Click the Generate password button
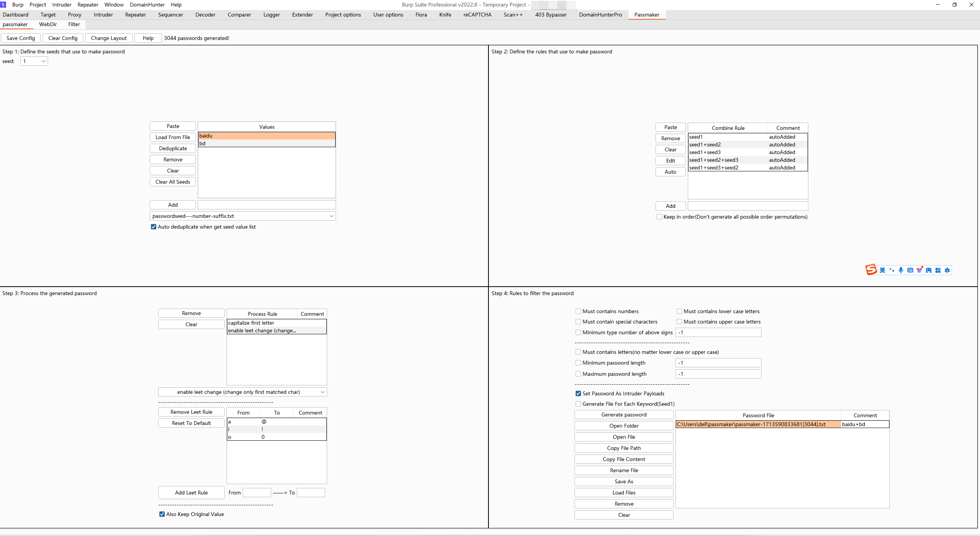 coord(624,415)
